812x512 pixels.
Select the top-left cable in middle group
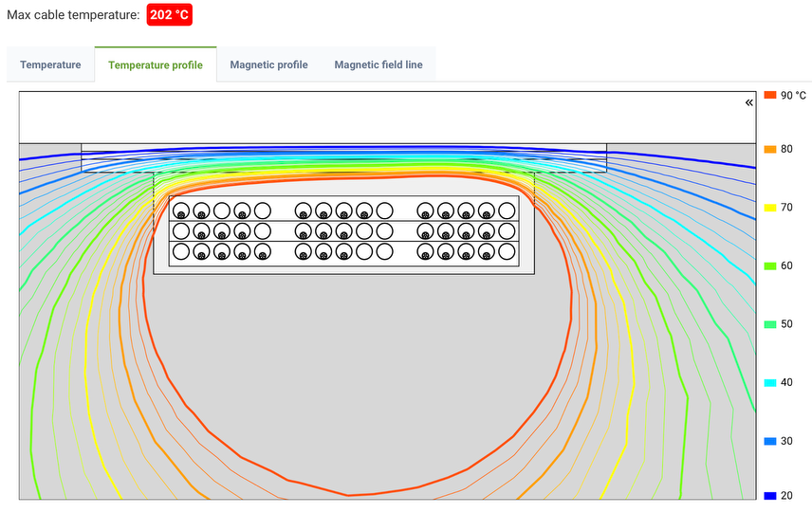click(x=303, y=210)
